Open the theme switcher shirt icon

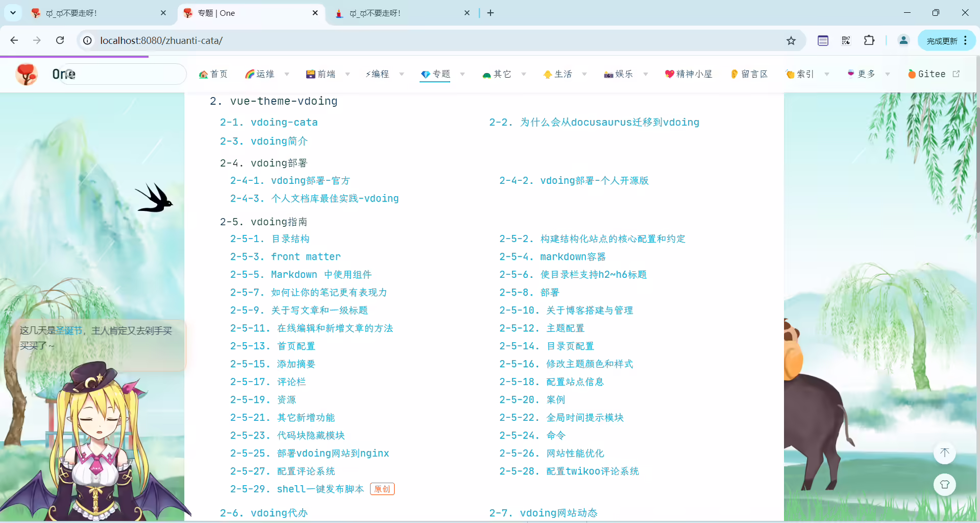pos(944,485)
